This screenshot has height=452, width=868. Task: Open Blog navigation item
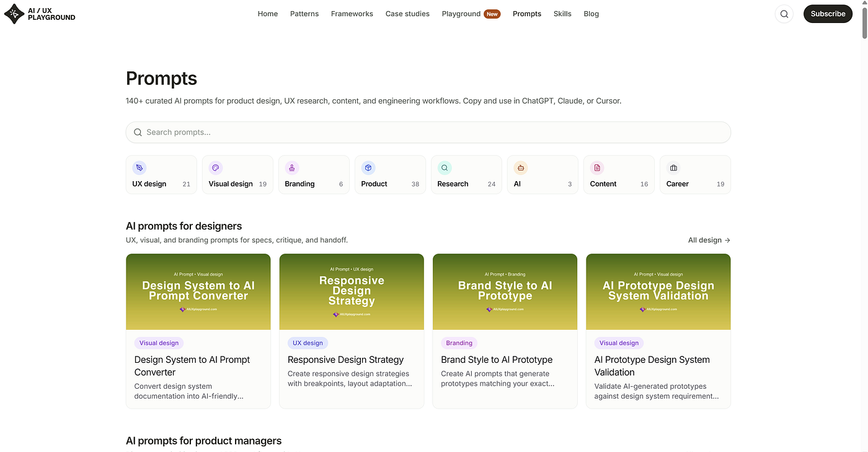click(x=591, y=14)
